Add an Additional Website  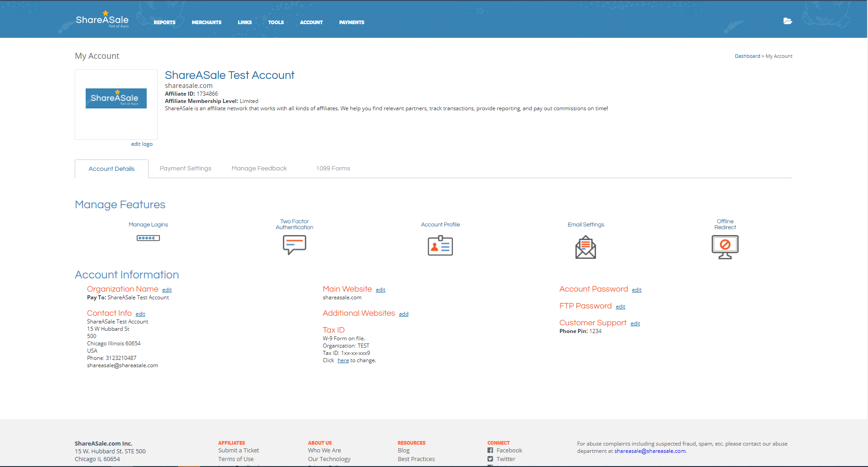coord(403,314)
